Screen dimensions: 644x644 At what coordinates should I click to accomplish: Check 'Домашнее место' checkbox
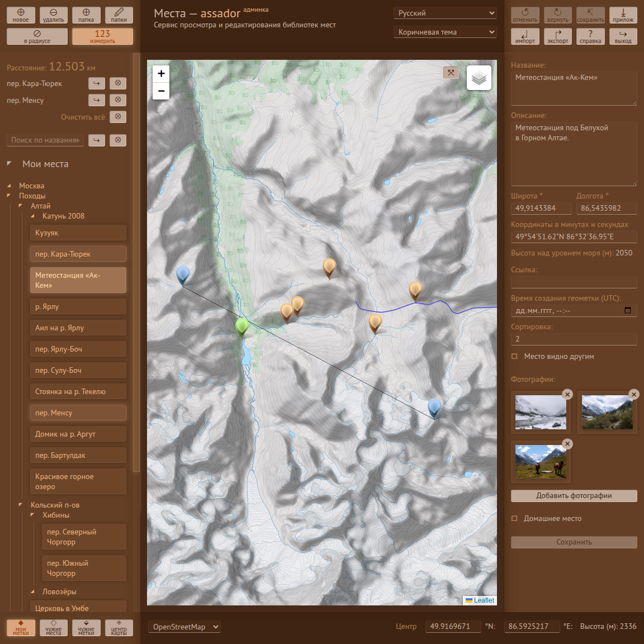514,519
